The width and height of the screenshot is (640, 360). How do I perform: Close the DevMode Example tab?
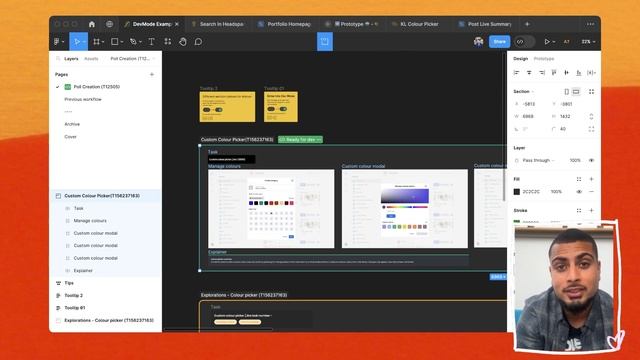(177, 24)
